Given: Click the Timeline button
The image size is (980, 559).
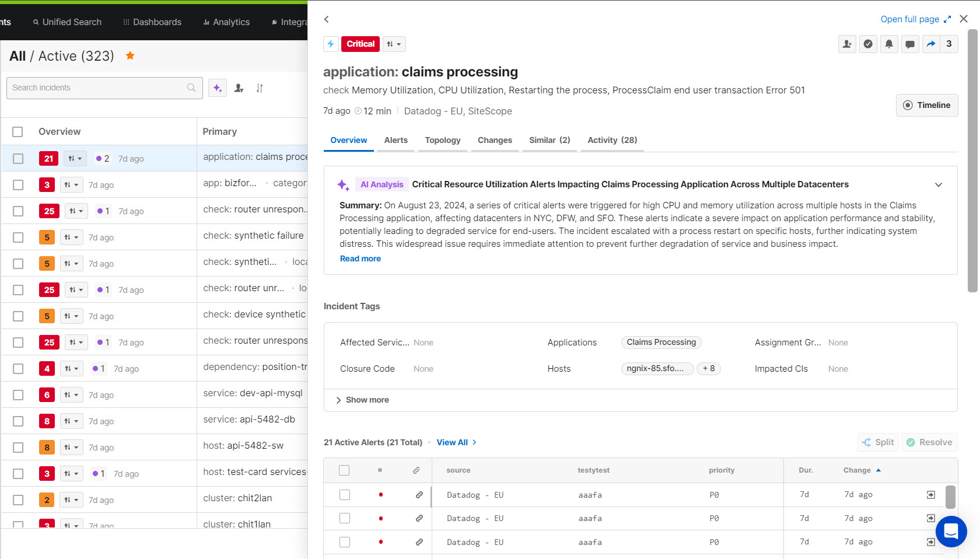Looking at the screenshot, I should (926, 105).
